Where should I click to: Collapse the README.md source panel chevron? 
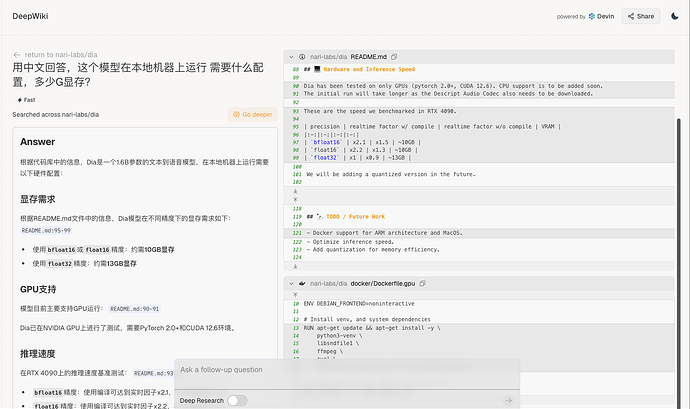(x=291, y=57)
